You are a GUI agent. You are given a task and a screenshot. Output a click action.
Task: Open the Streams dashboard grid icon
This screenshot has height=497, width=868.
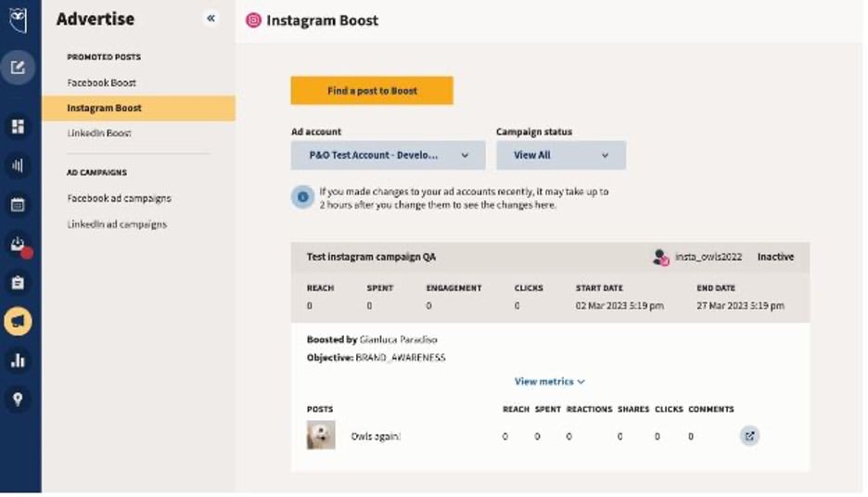tap(18, 126)
